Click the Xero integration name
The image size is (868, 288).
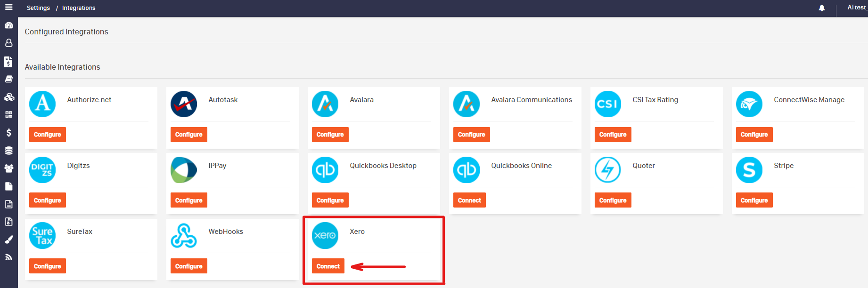click(357, 232)
